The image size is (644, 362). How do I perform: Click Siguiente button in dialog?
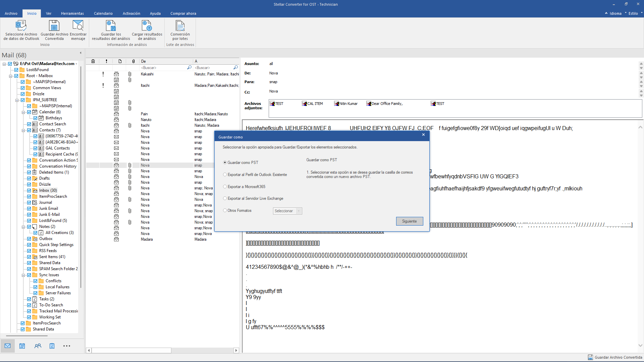click(x=410, y=221)
